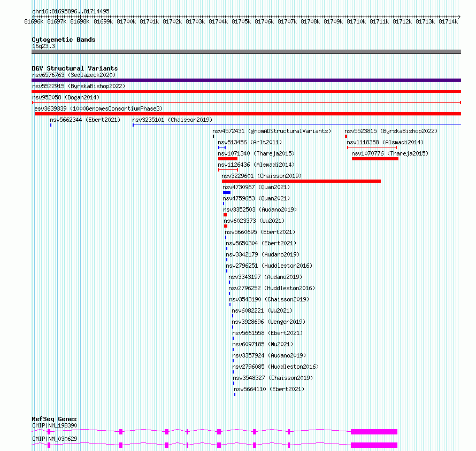The image size is (476, 451).
Task: Click the chr16:81695896..81714495 coordinate text
Action: pos(71,11)
